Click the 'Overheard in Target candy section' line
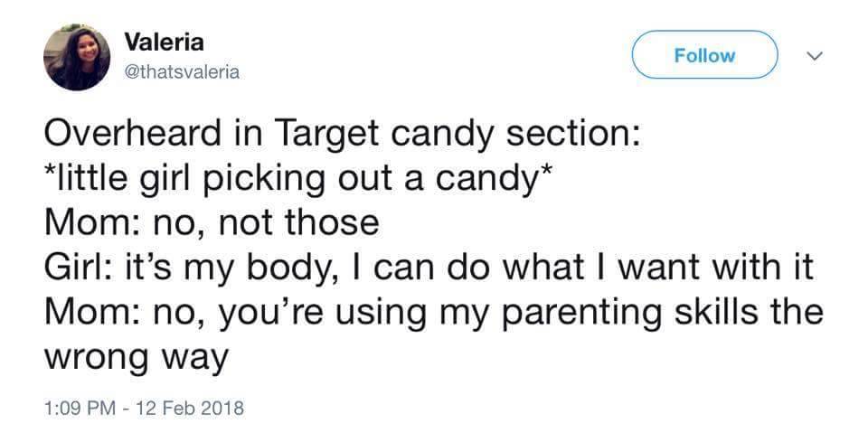868x433 pixels. click(x=344, y=135)
